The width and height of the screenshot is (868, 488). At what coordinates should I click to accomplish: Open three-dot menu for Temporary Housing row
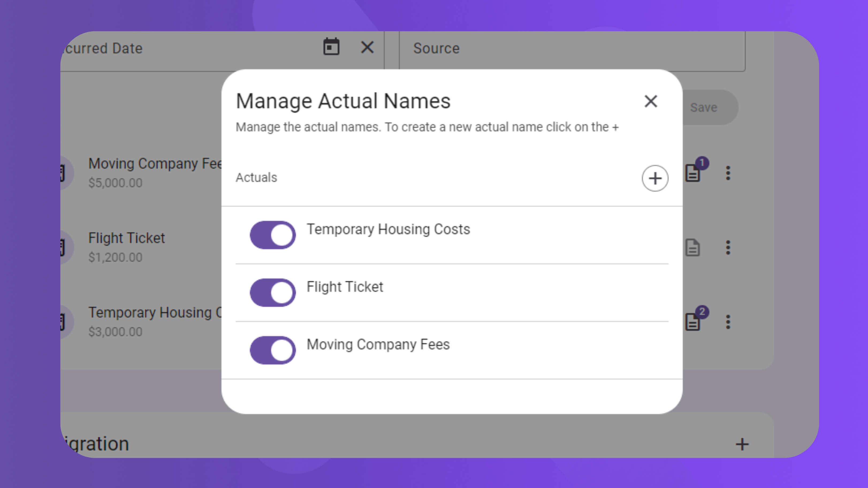[x=728, y=322]
